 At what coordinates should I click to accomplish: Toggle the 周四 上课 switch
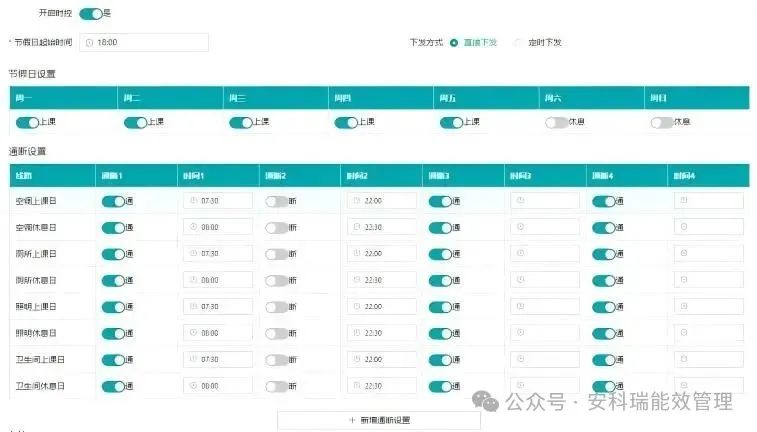pyautogui.click(x=346, y=123)
